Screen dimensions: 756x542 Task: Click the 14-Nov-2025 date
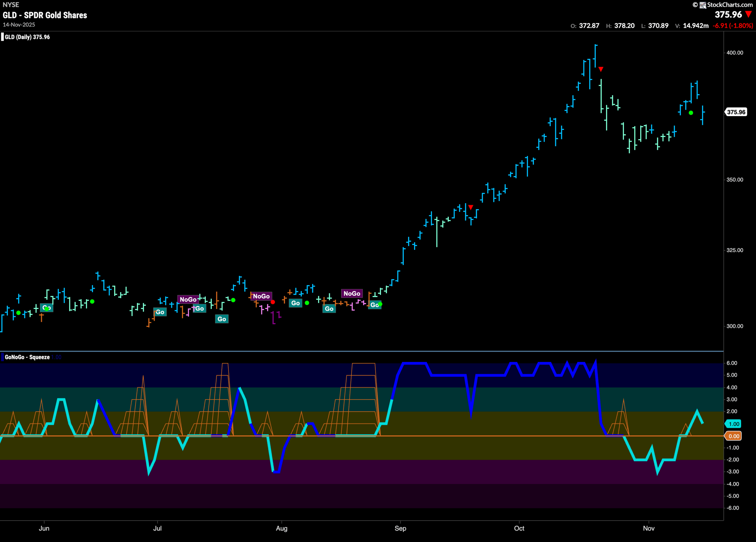[x=19, y=25]
